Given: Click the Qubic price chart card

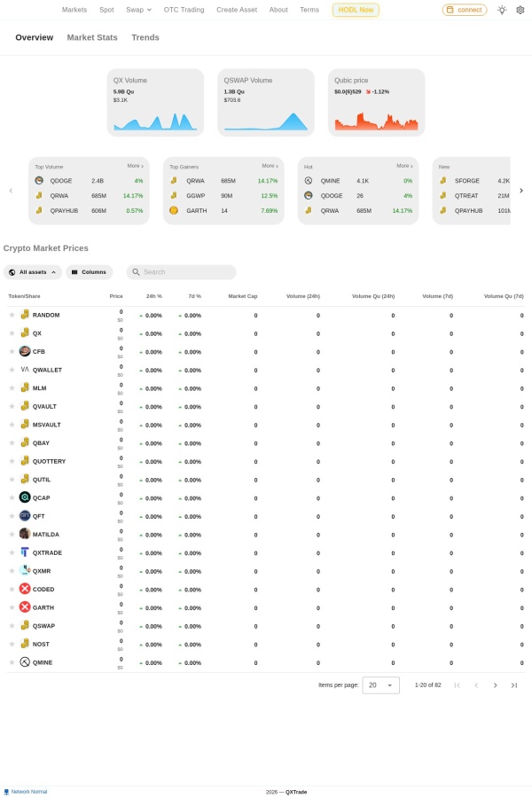Looking at the screenshot, I should (x=376, y=103).
